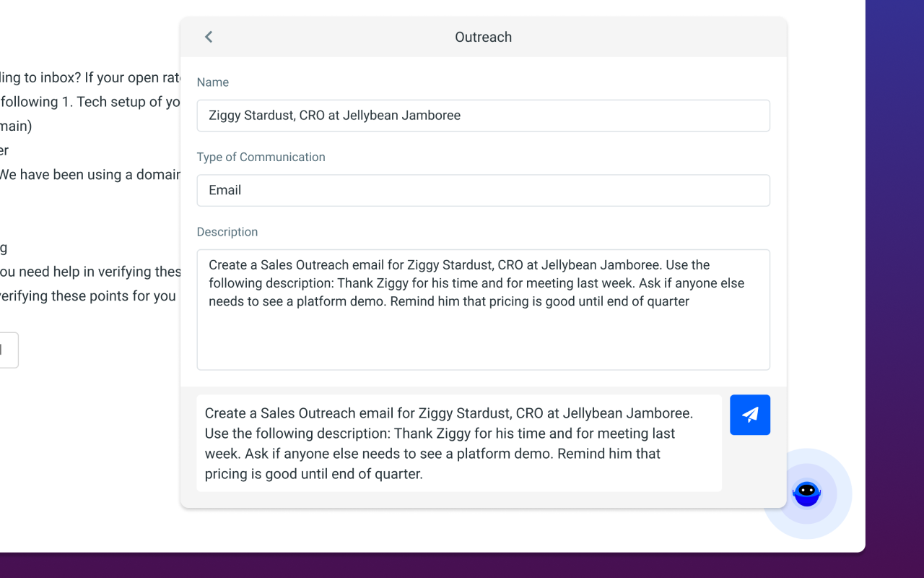Screen dimensions: 924x578
Task: Click background text 'following 1. Tech setup of yo'
Action: point(90,102)
